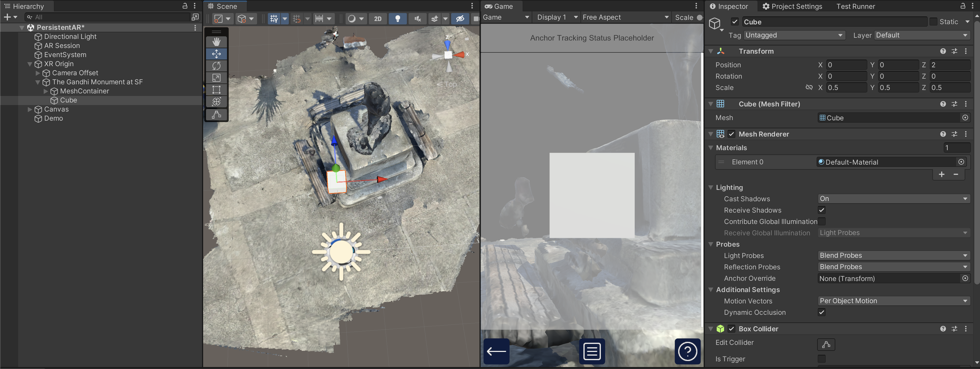Select the Rect transform tool
Image resolution: width=980 pixels, height=369 pixels.
coord(216,90)
